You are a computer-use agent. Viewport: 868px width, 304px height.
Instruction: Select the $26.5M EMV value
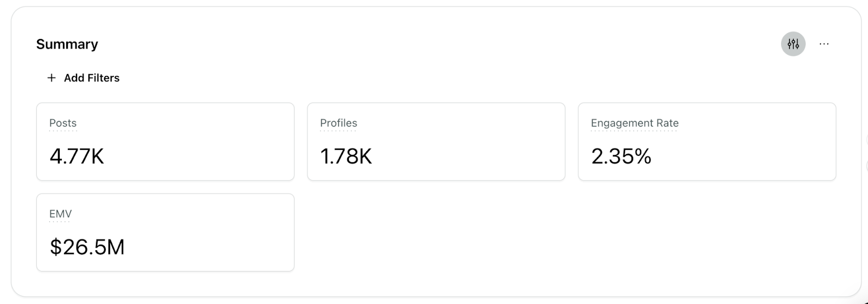pyautogui.click(x=87, y=247)
